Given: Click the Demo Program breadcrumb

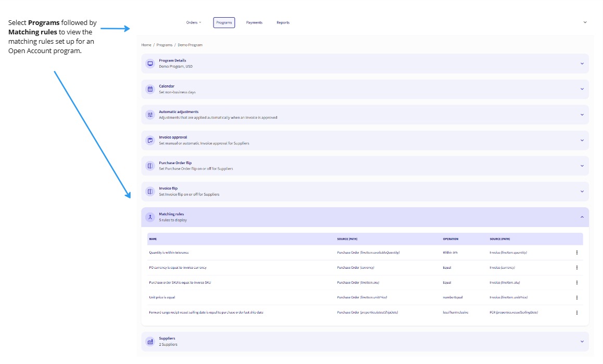Looking at the screenshot, I should (x=190, y=45).
